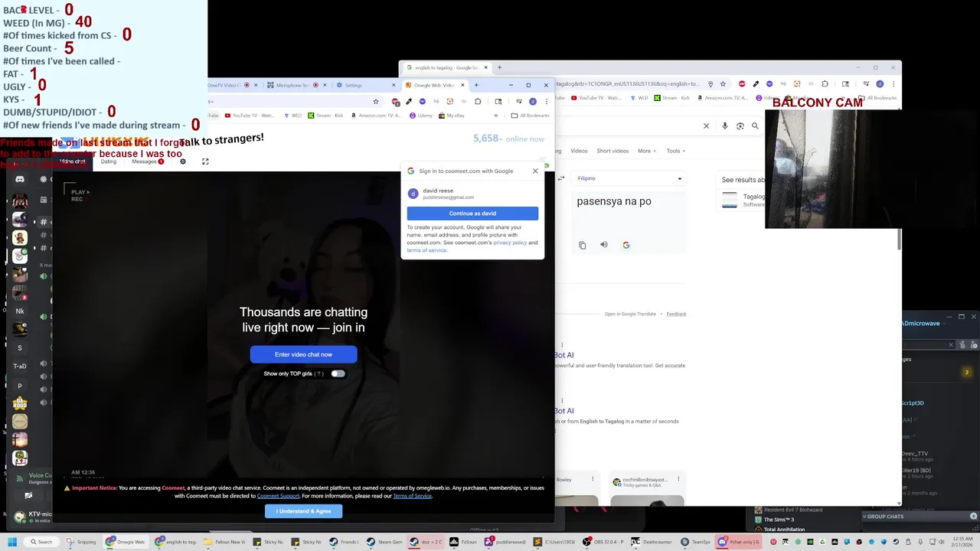Open Terms of Service link in notice banner
This screenshot has height=551, width=980.
pos(413,496)
